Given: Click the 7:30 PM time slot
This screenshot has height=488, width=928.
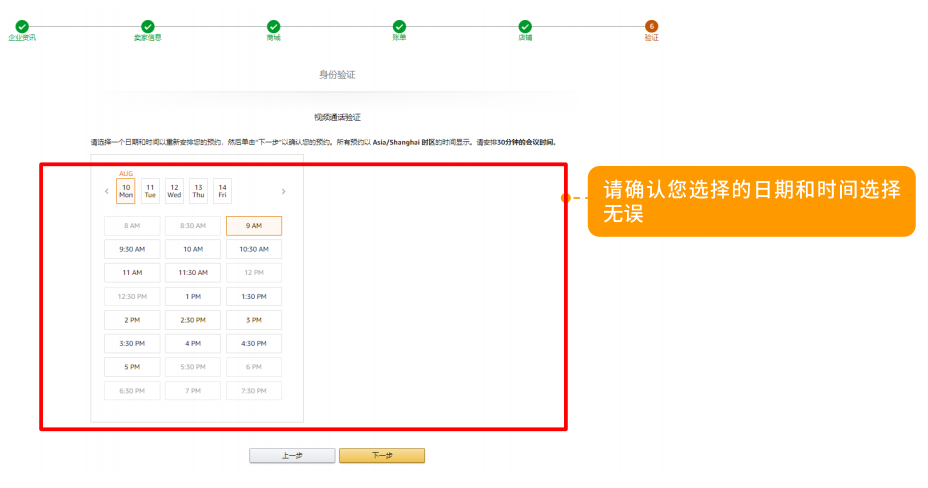Looking at the screenshot, I should click(254, 390).
